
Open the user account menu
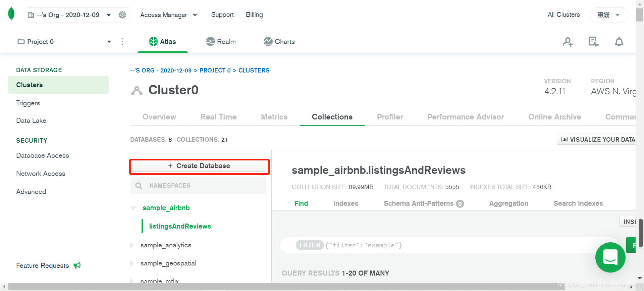pos(609,15)
